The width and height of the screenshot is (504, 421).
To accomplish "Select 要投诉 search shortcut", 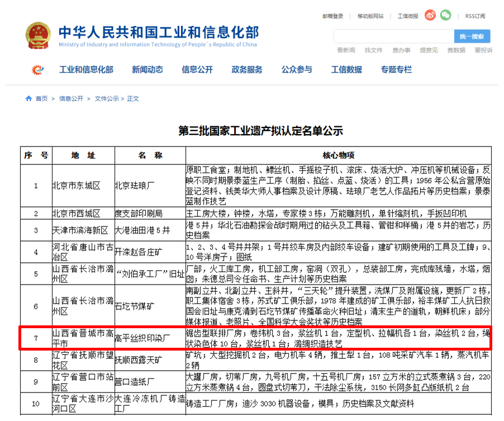I will (484, 50).
